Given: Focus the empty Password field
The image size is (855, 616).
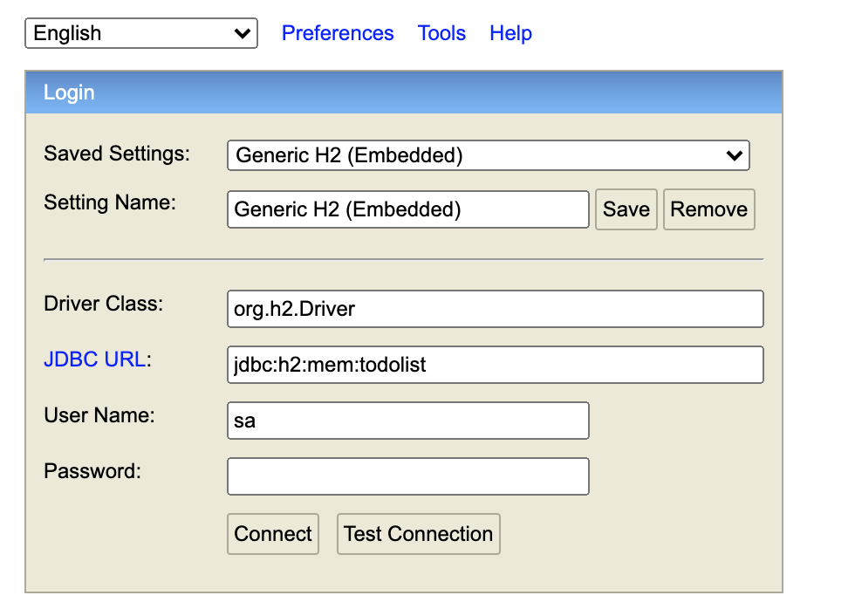Looking at the screenshot, I should (x=407, y=476).
